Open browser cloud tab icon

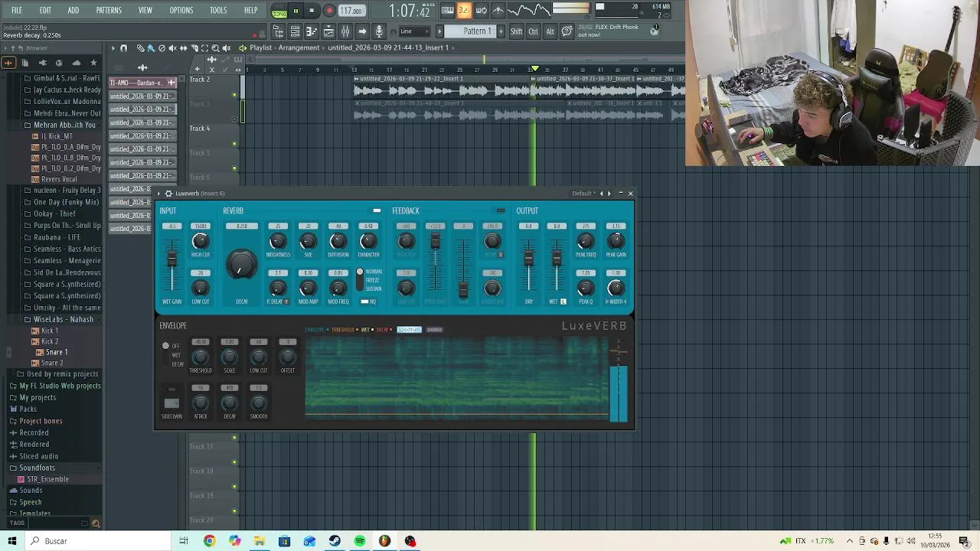(x=77, y=63)
